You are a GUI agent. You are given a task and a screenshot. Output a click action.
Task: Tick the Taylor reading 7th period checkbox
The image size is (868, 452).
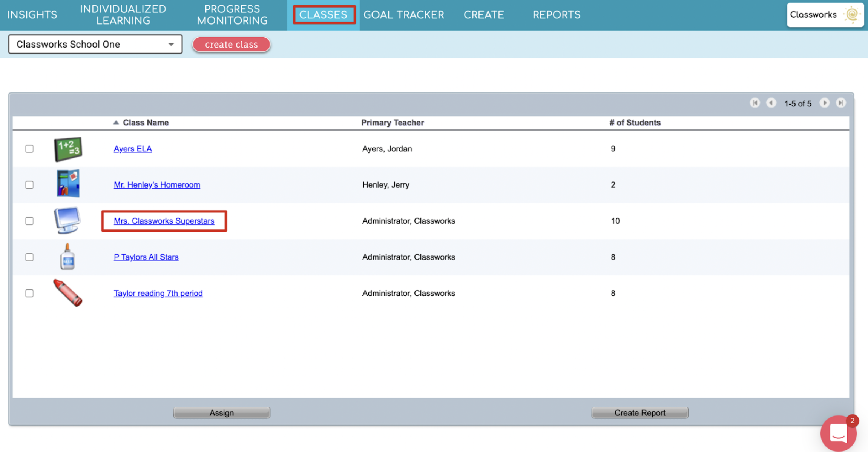(29, 293)
